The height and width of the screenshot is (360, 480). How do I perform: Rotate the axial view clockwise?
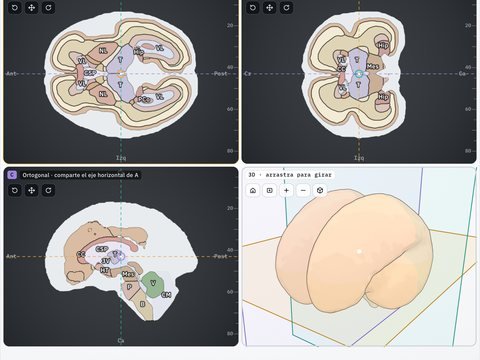click(x=49, y=7)
